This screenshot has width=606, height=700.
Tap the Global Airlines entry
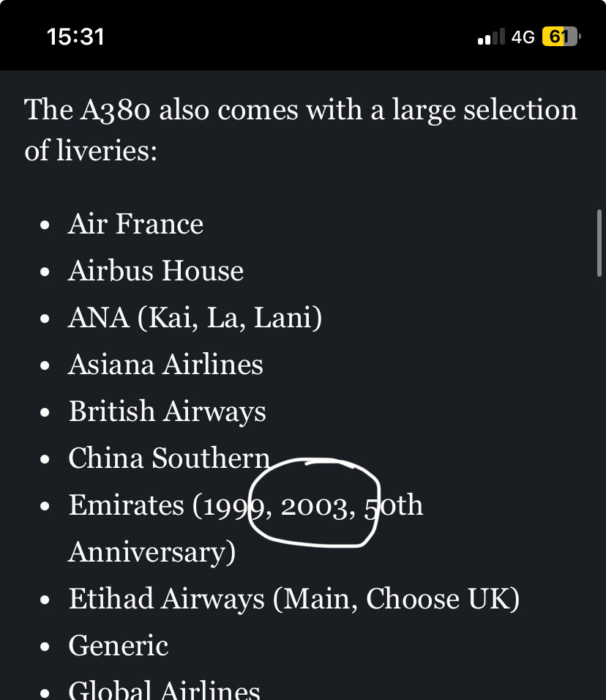tap(164, 690)
